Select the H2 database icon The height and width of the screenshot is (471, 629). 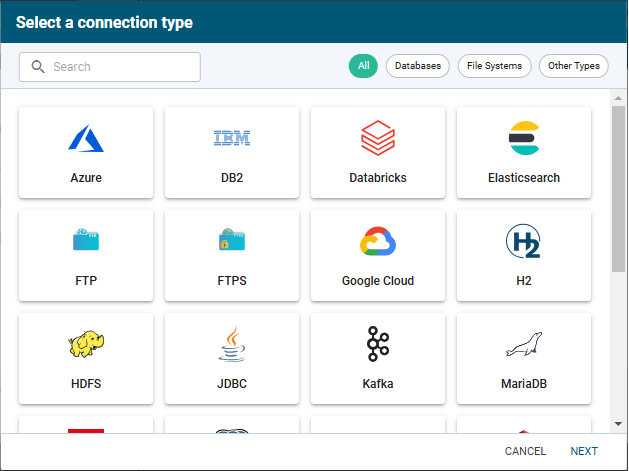524,241
